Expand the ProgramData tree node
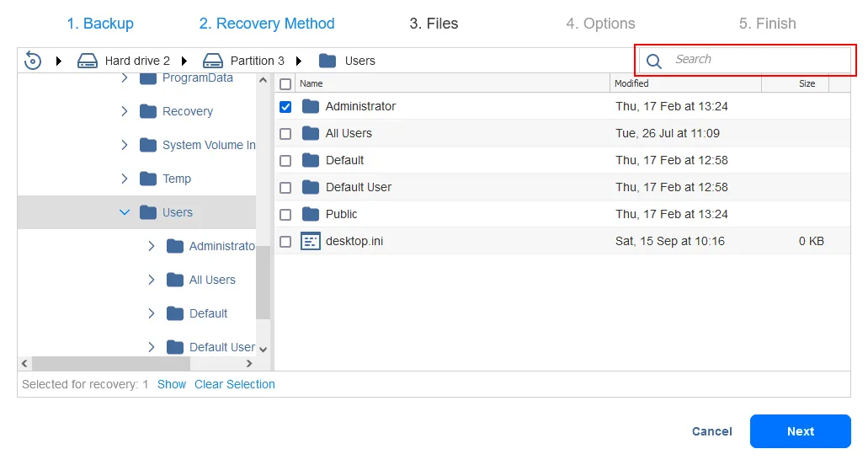Viewport: 868px width, 465px height. coord(125,78)
